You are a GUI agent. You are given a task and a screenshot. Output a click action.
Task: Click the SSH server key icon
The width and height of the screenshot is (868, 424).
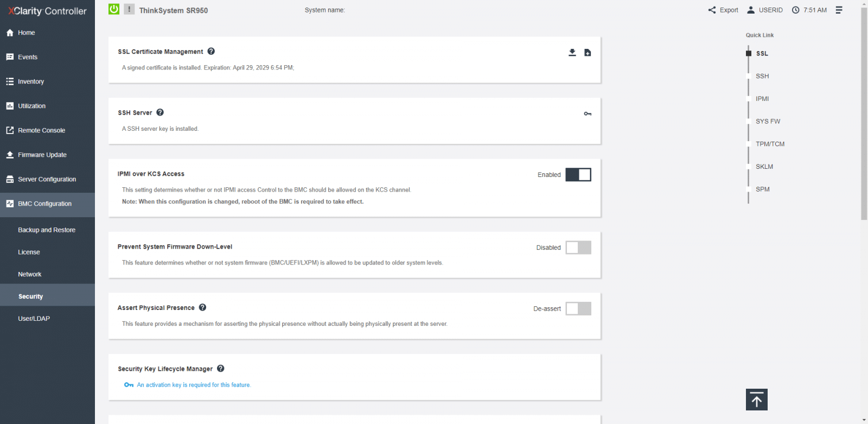click(x=588, y=113)
